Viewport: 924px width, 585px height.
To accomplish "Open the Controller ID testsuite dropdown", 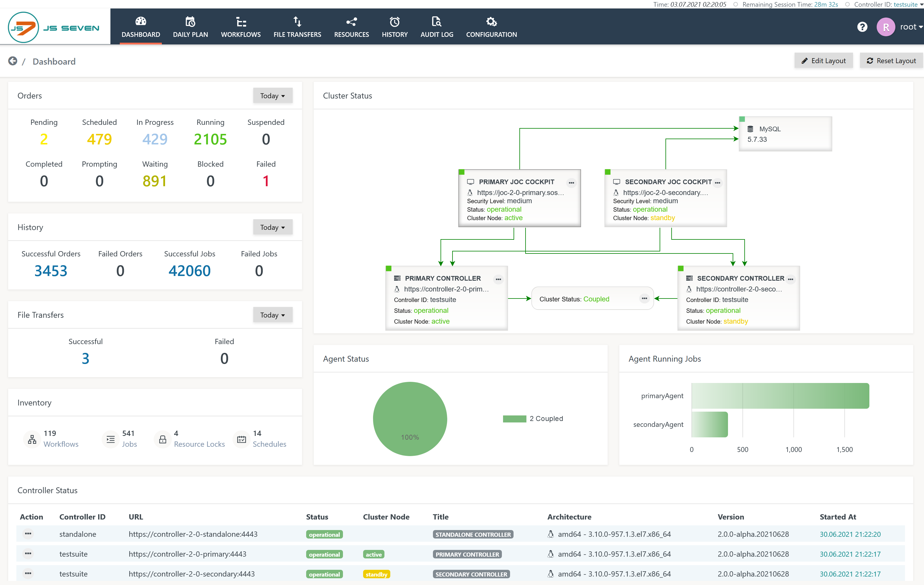I will click(x=908, y=5).
